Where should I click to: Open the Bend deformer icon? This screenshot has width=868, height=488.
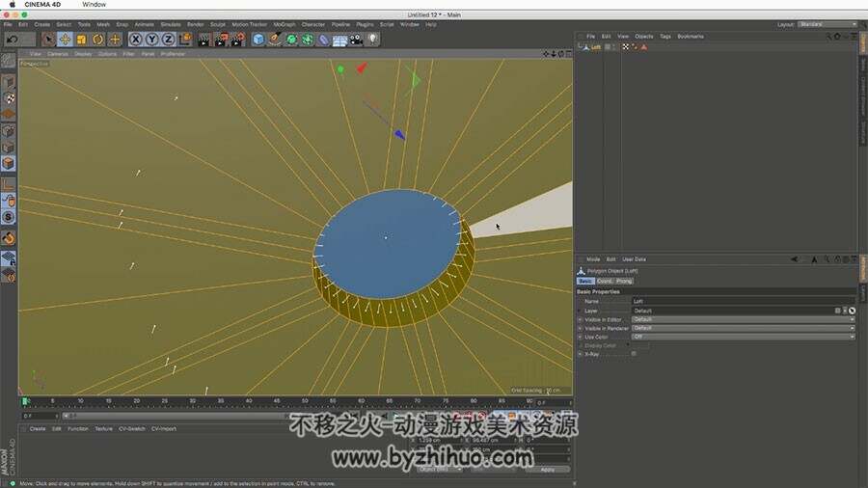click(324, 40)
